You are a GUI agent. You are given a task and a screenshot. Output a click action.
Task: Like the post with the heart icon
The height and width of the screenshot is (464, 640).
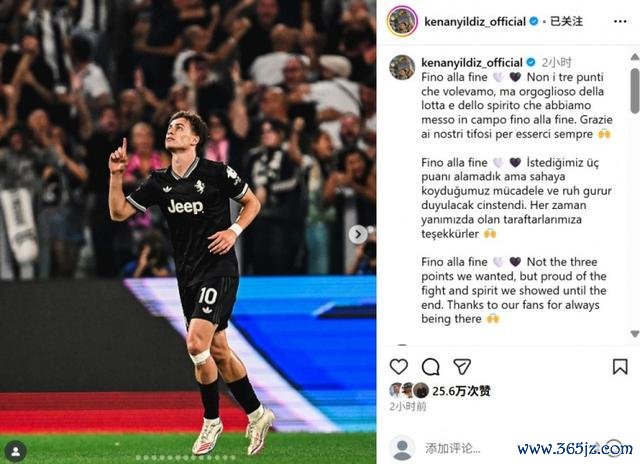[x=399, y=366]
